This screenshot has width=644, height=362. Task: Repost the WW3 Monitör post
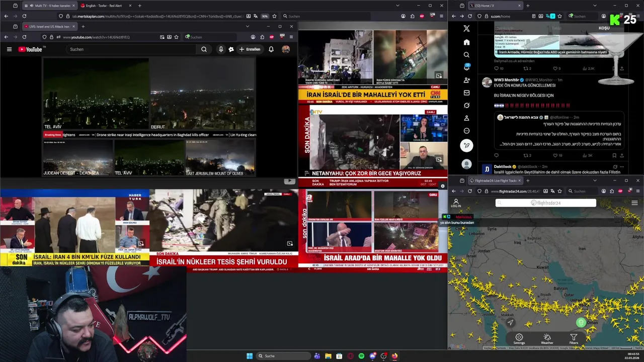(527, 155)
